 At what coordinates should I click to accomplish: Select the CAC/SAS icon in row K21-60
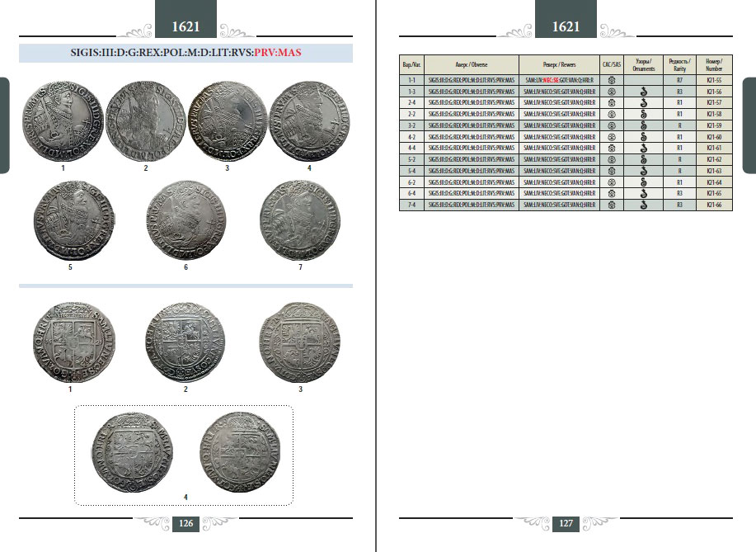pyautogui.click(x=612, y=136)
